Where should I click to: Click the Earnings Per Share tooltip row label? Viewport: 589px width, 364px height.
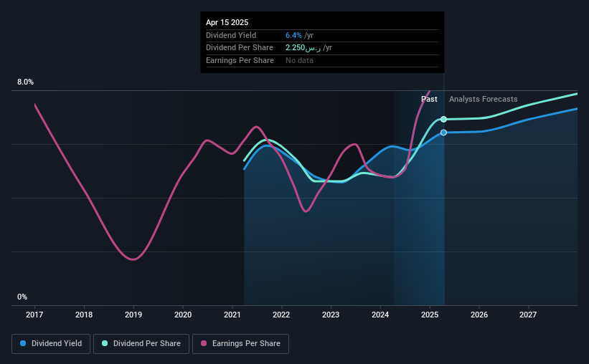240,60
